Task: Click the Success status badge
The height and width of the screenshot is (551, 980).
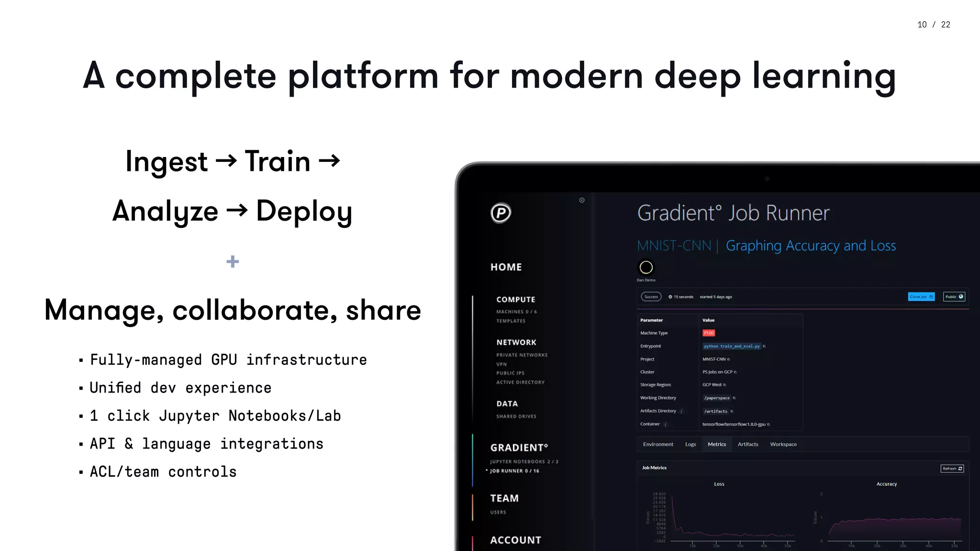Action: point(651,297)
